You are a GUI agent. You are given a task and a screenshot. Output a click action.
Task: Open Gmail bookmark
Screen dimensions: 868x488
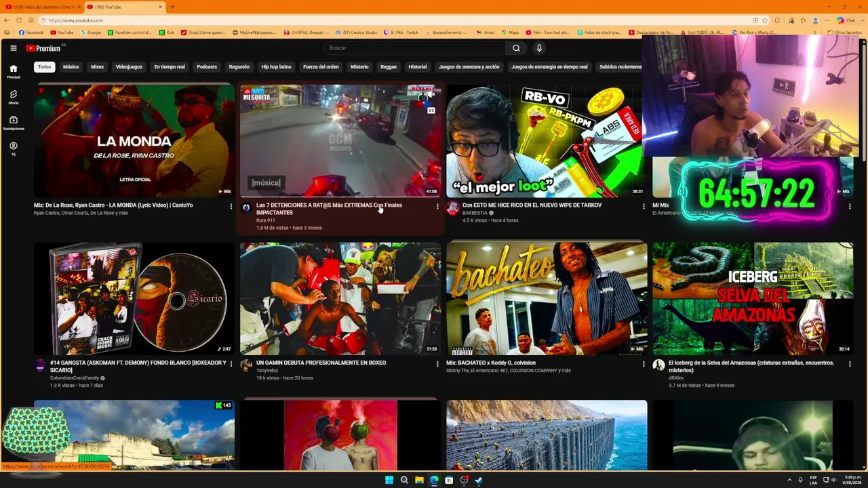(x=485, y=33)
